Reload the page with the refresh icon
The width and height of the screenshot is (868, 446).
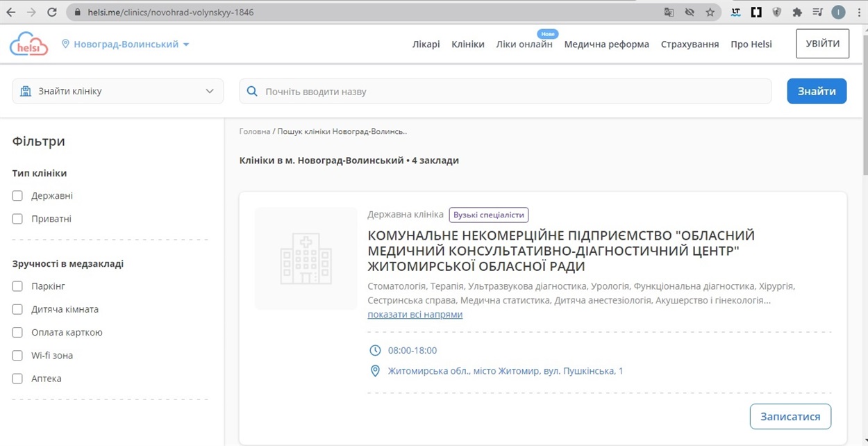[52, 13]
